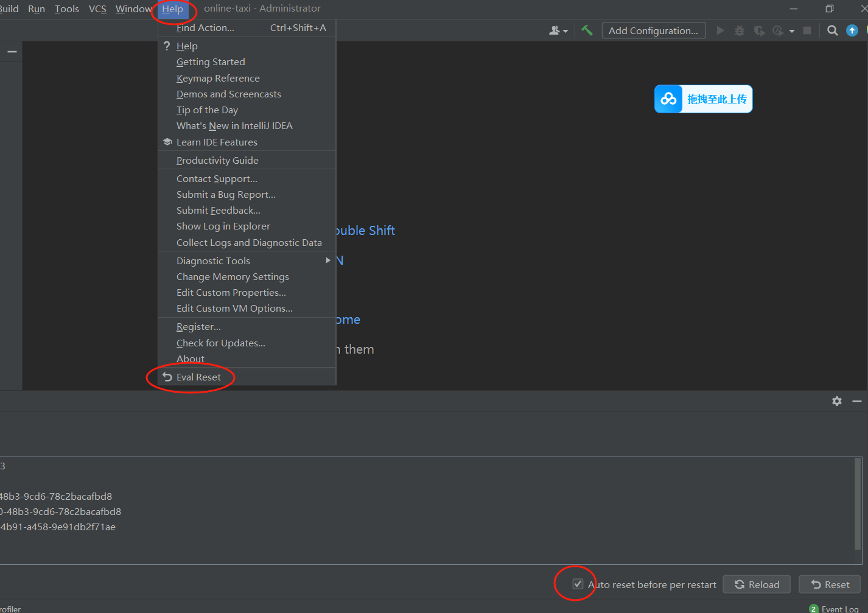
Task: Choose Find Action menu entry
Action: pos(247,27)
